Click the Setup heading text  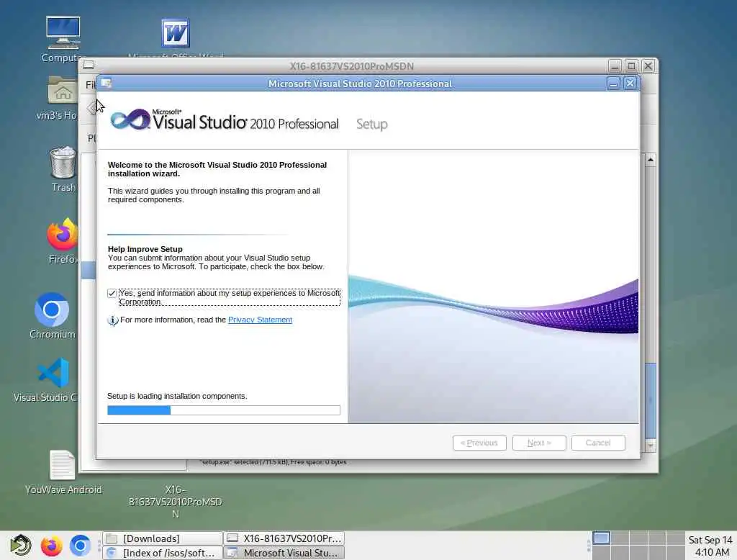pos(372,125)
